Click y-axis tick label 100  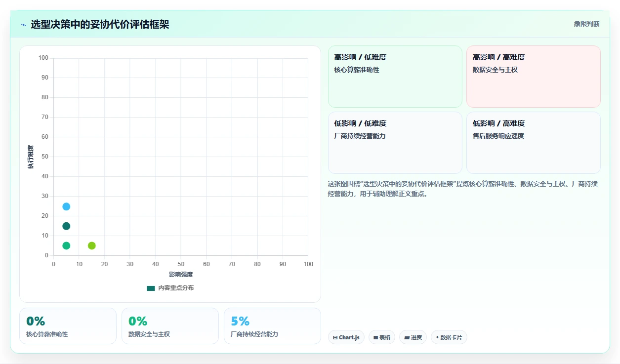43,58
